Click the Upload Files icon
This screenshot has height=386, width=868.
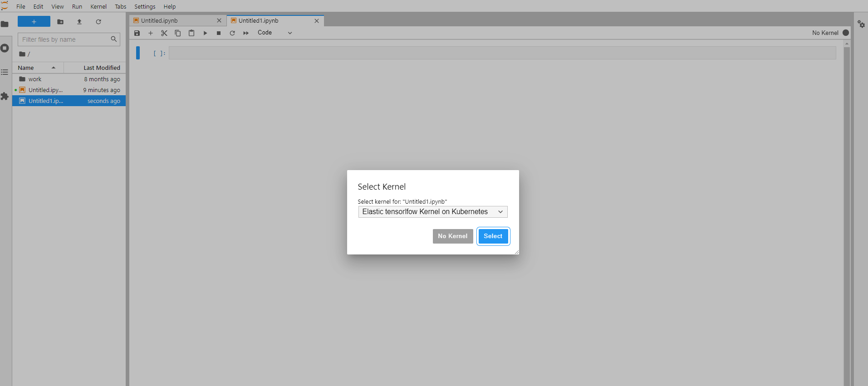click(x=79, y=22)
